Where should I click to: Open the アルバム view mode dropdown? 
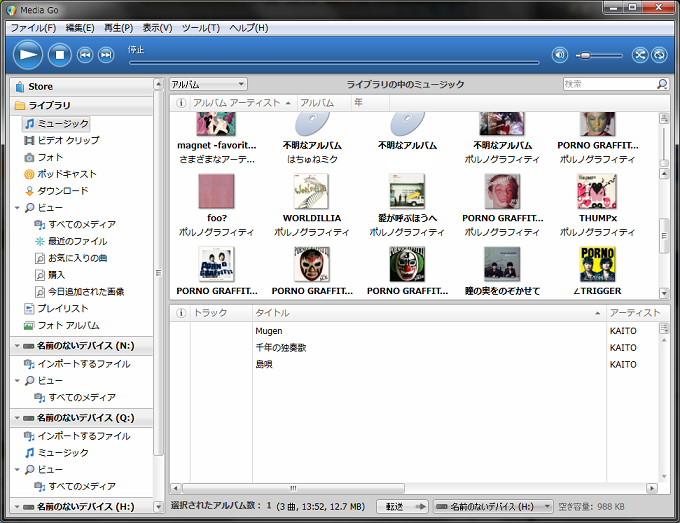click(x=208, y=84)
